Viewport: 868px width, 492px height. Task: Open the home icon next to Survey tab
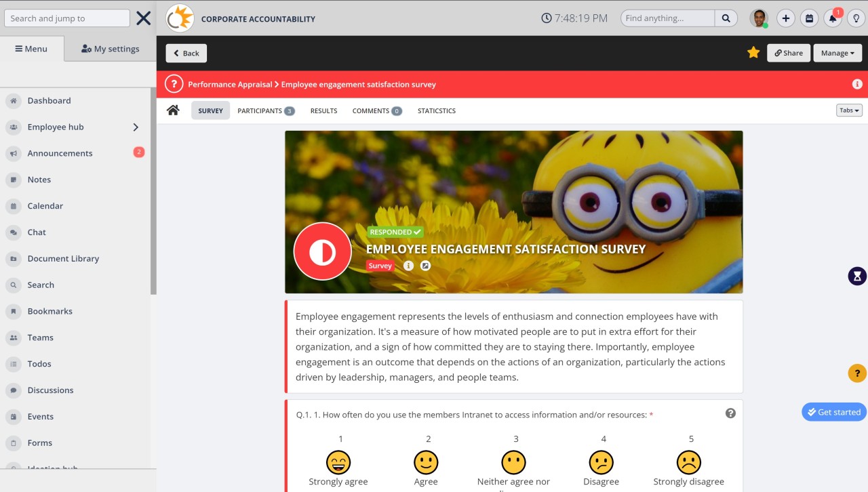pos(173,109)
